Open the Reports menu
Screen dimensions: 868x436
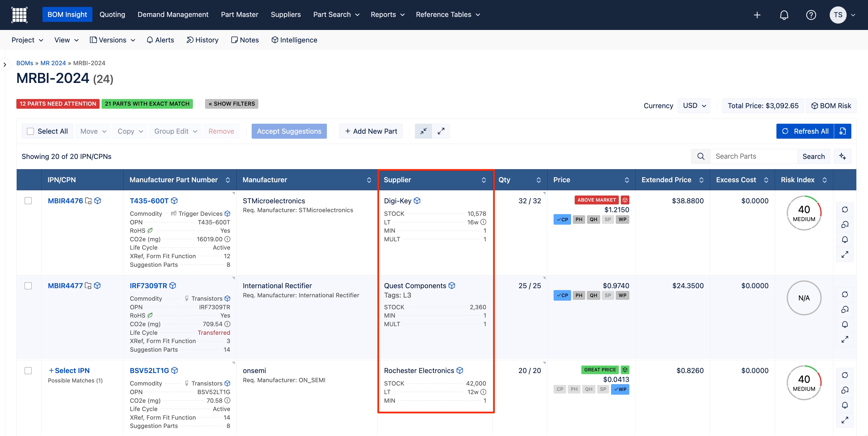click(387, 15)
